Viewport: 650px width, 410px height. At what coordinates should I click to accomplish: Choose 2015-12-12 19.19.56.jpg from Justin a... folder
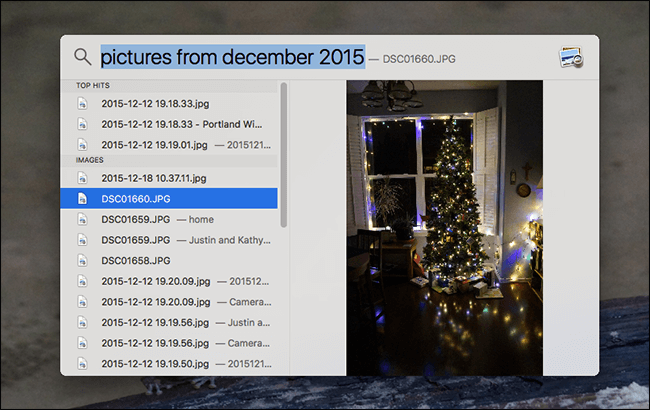[169, 323]
